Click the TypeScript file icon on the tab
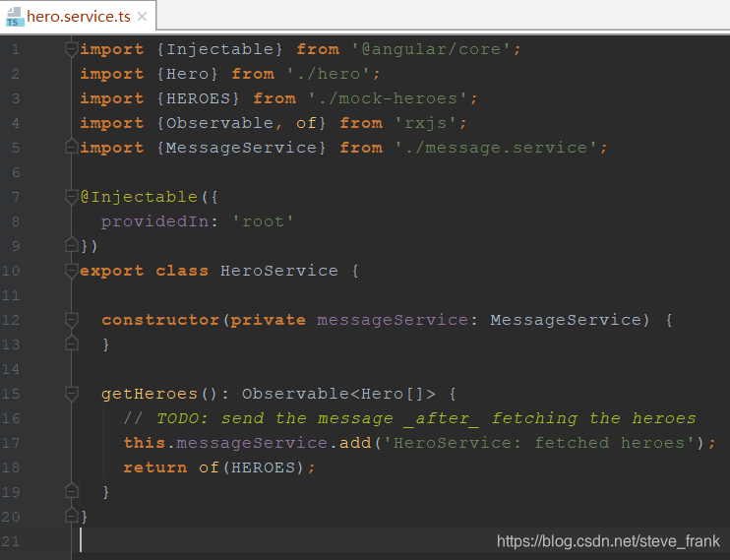Viewport: 730px width, 560px height. pos(15,18)
